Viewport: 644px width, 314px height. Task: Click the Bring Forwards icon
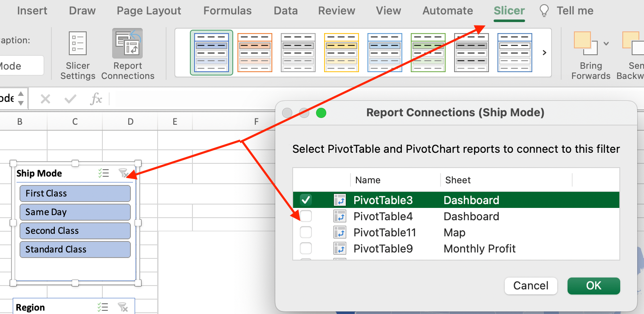click(x=586, y=43)
